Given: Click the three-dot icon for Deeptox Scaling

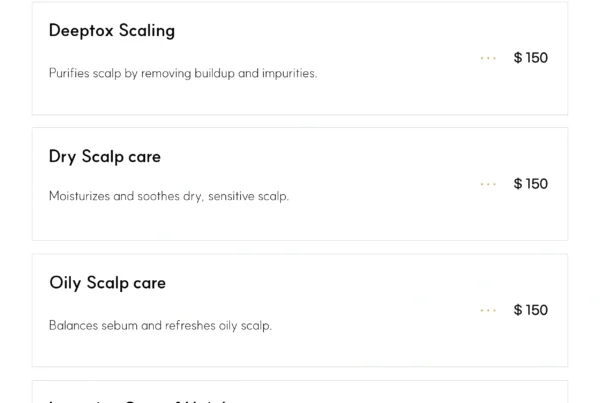Looking at the screenshot, I should (x=488, y=58).
